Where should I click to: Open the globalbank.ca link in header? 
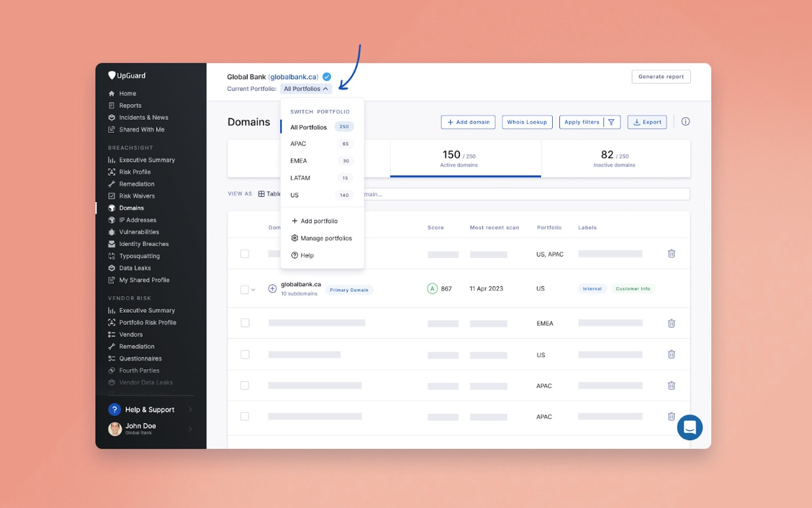point(294,77)
